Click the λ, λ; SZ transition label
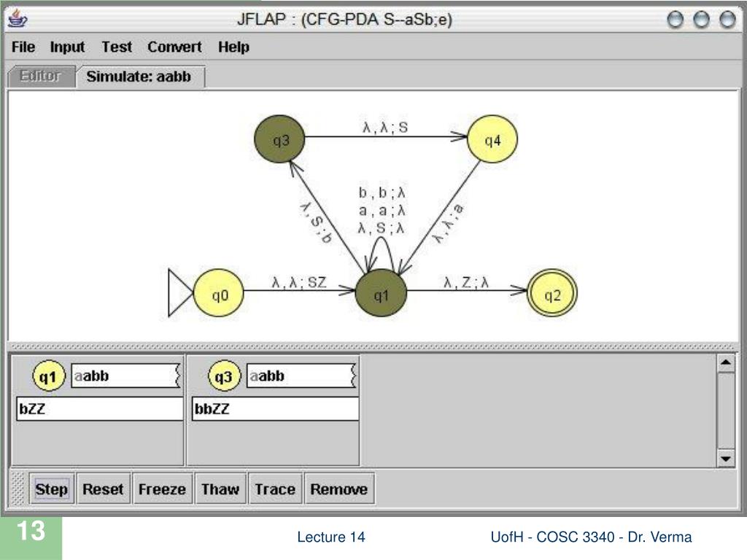Image resolution: width=747 pixels, height=560 pixels. pyautogui.click(x=299, y=282)
